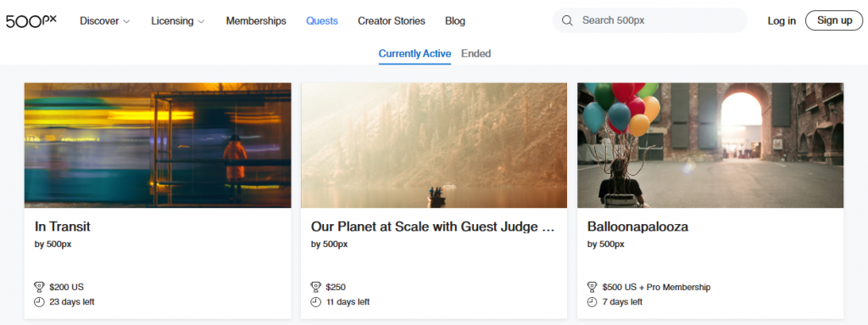The height and width of the screenshot is (325, 868).
Task: Click the '$200 US' prize text
Action: point(66,288)
